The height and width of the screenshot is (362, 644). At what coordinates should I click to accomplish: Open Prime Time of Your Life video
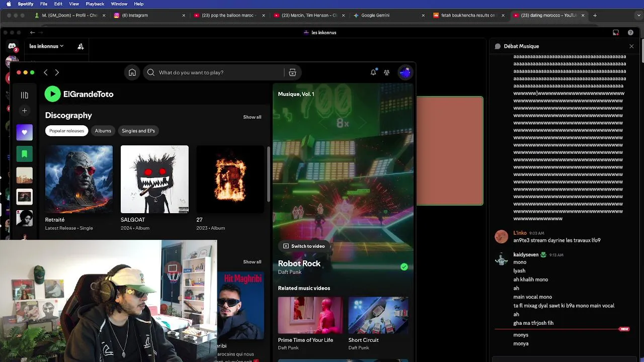(310, 315)
